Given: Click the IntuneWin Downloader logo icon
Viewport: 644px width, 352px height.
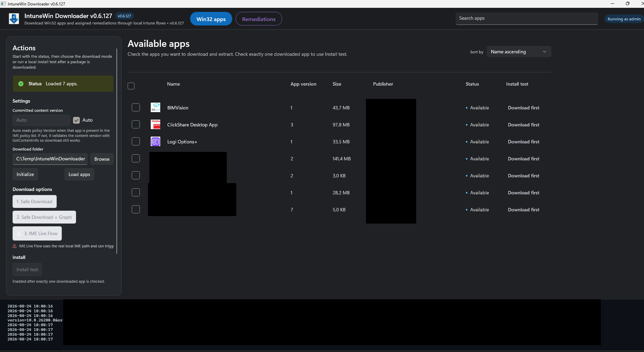Looking at the screenshot, I should [14, 19].
